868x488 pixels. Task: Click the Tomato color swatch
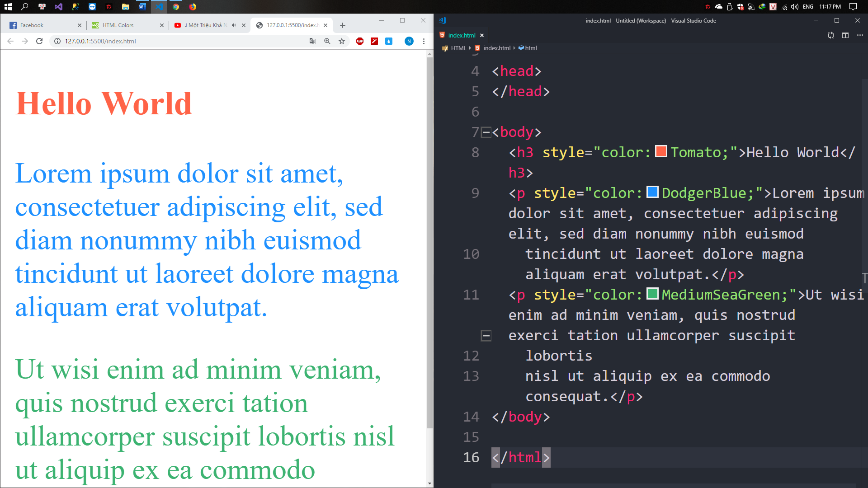661,151
